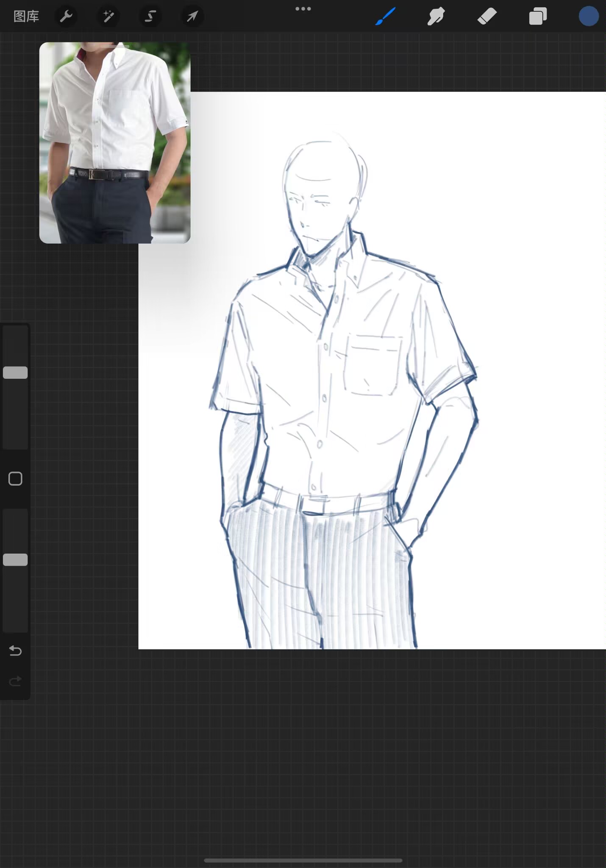This screenshot has height=868, width=606.
Task: Tap the reference photo of white shirt
Action: click(114, 142)
